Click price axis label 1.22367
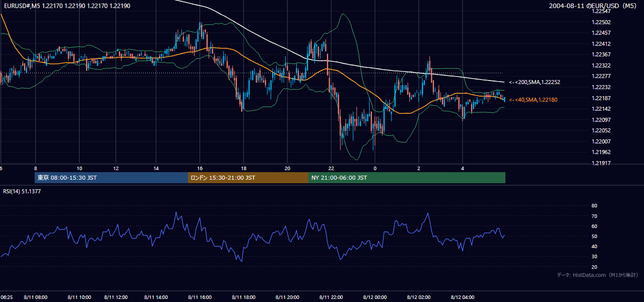644x302 pixels. point(601,54)
